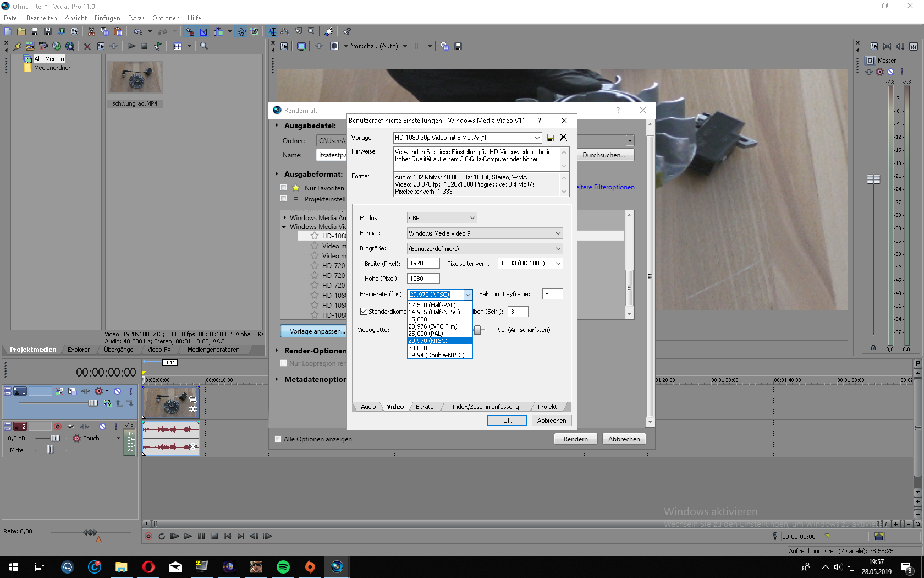Click the Rendern button
Screen dimensions: 924x578
tap(576, 439)
